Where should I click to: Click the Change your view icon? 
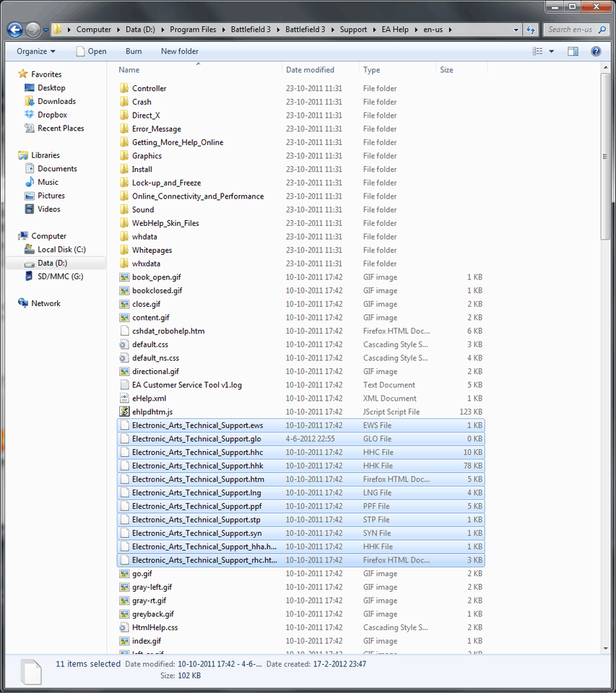(537, 51)
